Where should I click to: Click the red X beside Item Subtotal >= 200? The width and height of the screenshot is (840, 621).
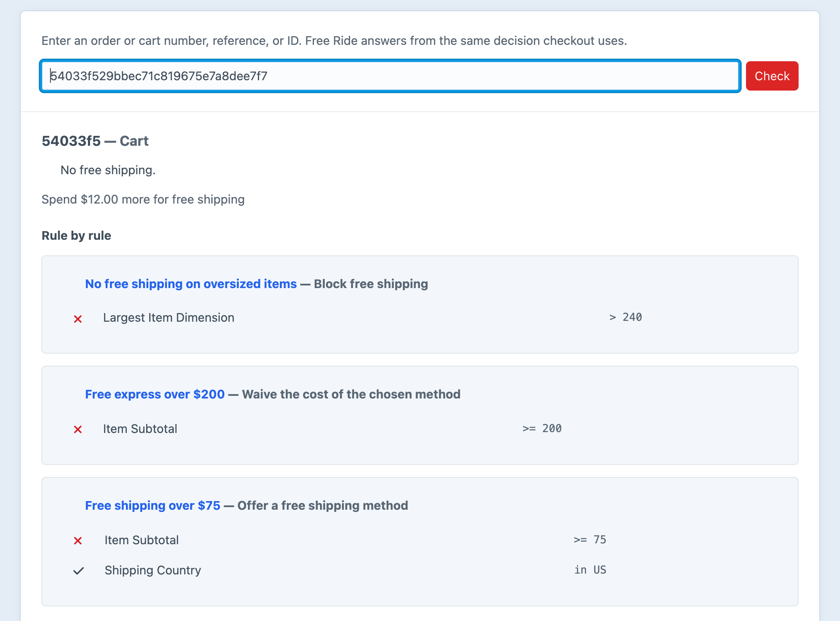click(78, 429)
